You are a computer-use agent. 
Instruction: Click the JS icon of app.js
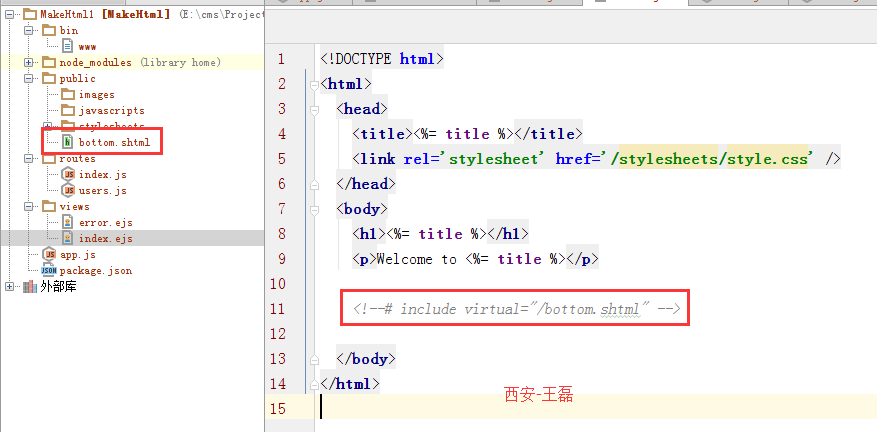pos(49,255)
